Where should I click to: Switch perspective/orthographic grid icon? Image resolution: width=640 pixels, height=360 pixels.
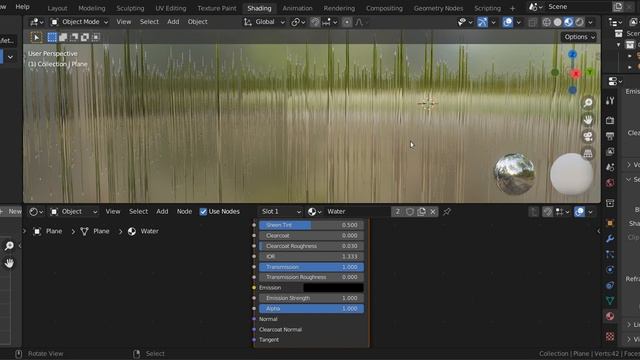(588, 153)
